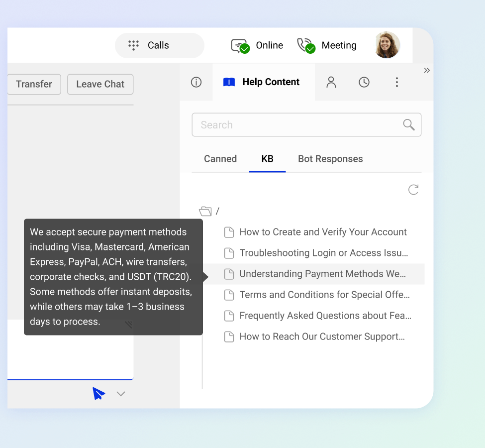485x448 pixels.
Task: Click document icon beside Terms and Conditions
Action: point(229,295)
